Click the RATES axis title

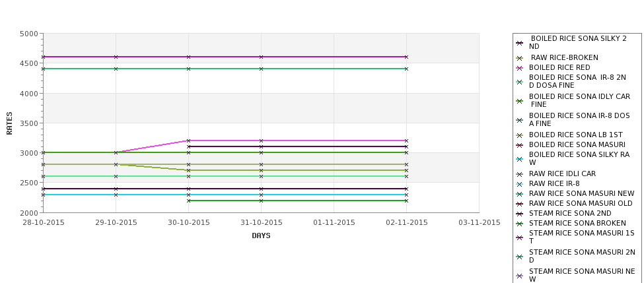pos(9,123)
